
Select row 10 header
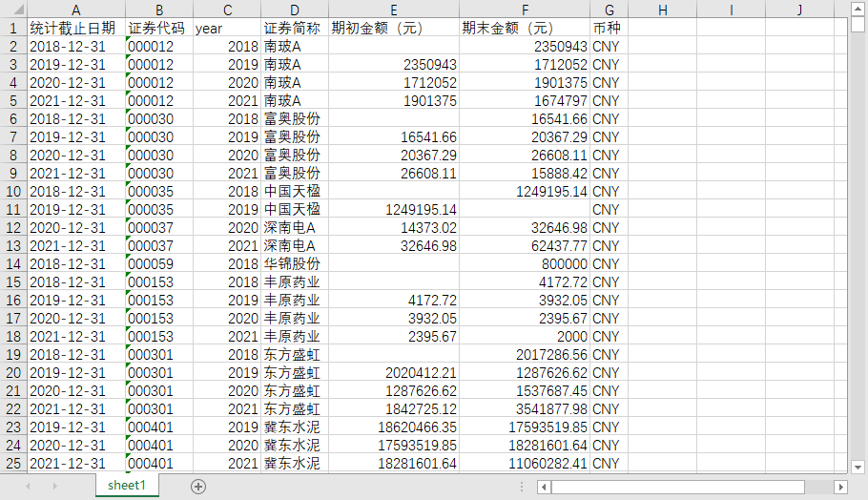click(x=13, y=192)
